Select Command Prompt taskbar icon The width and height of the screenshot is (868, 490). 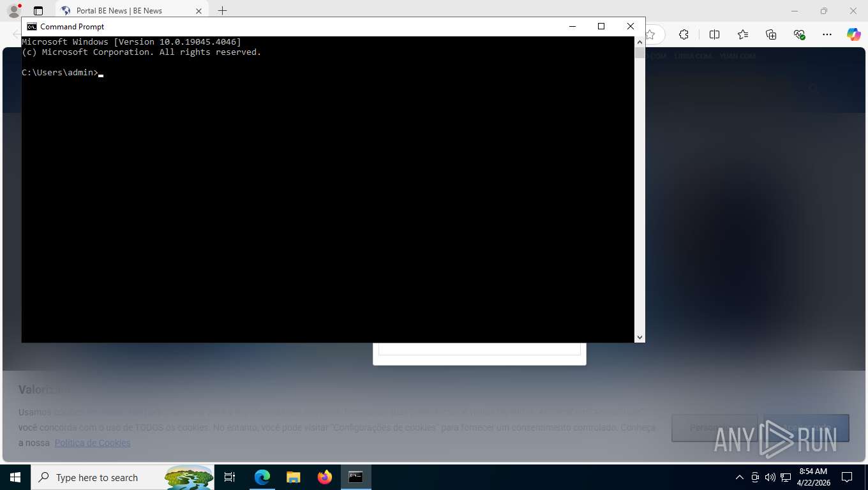355,477
